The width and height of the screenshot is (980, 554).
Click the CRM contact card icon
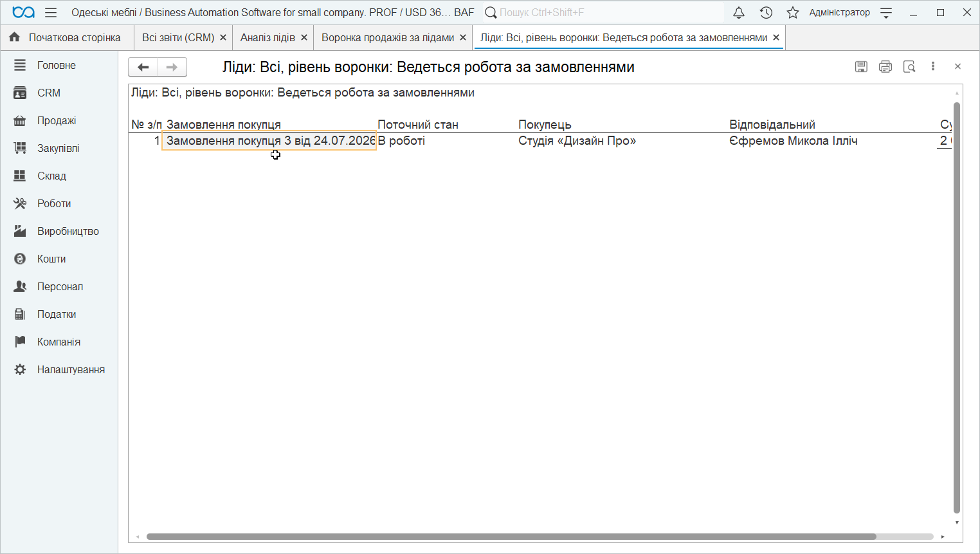pyautogui.click(x=20, y=93)
